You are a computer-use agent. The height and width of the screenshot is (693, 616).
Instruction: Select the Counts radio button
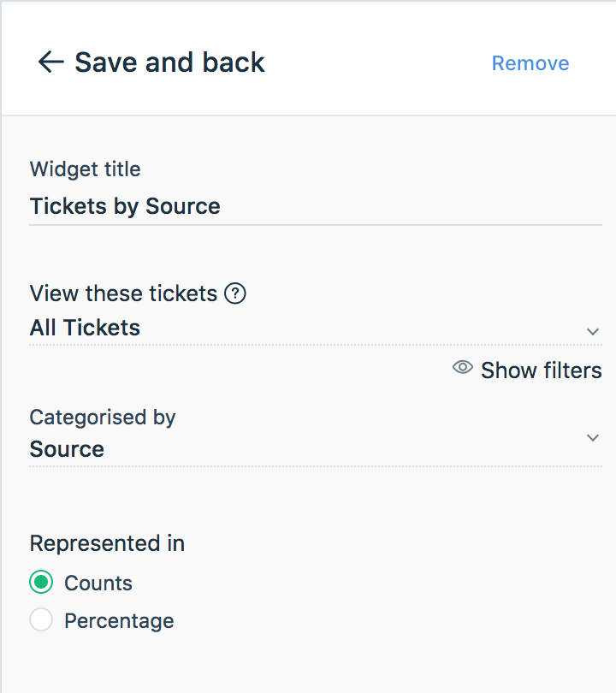coord(41,583)
